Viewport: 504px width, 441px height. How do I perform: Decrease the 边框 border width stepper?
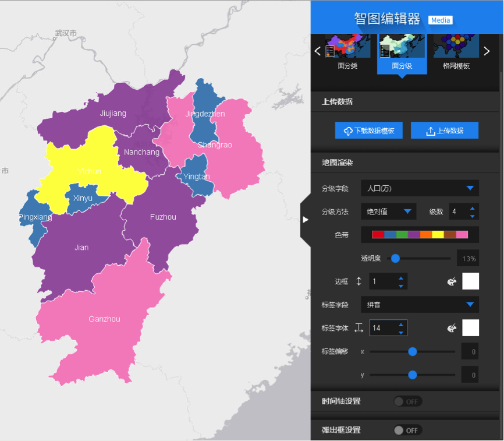[x=401, y=286]
